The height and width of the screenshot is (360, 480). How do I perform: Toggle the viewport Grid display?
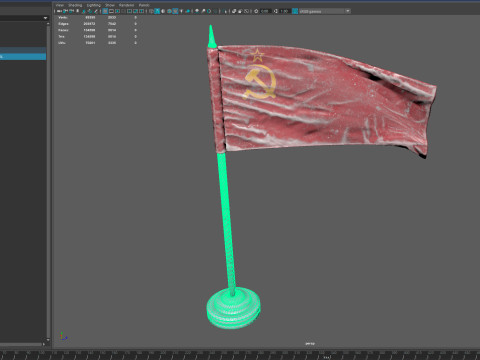105,11
